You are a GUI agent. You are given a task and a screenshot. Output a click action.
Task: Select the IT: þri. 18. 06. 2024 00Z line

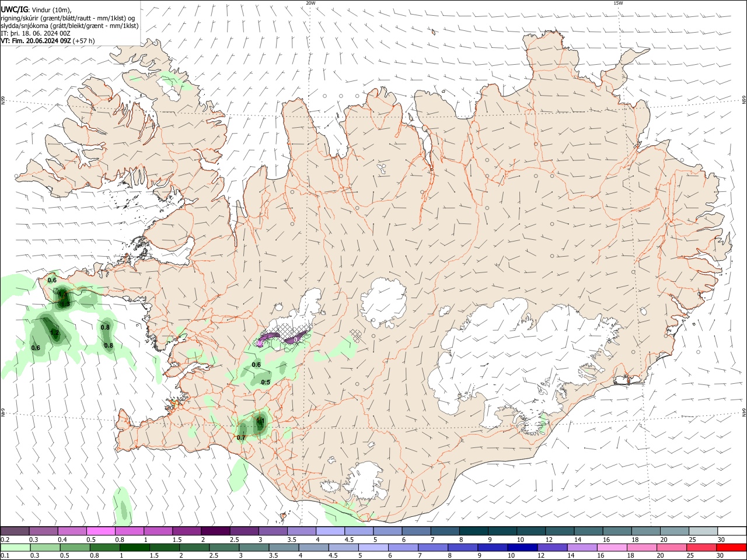pos(36,33)
